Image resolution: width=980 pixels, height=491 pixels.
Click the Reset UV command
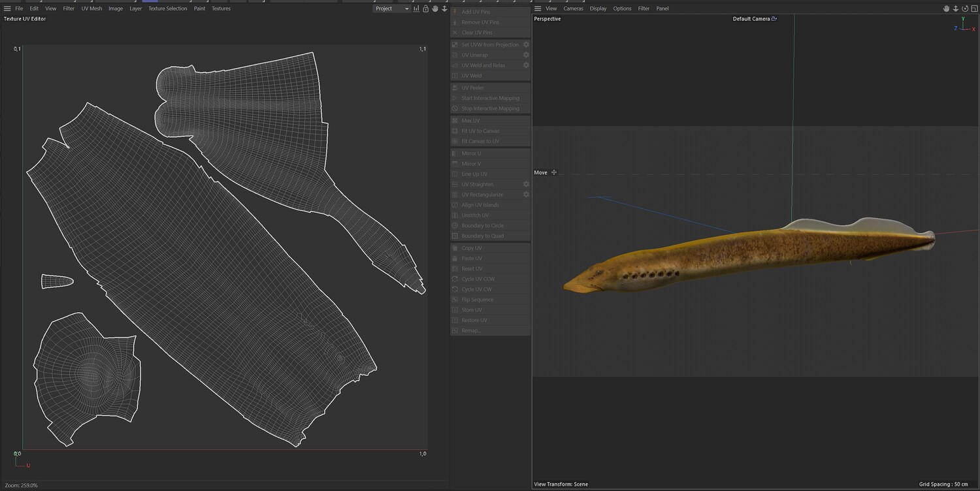pos(491,269)
